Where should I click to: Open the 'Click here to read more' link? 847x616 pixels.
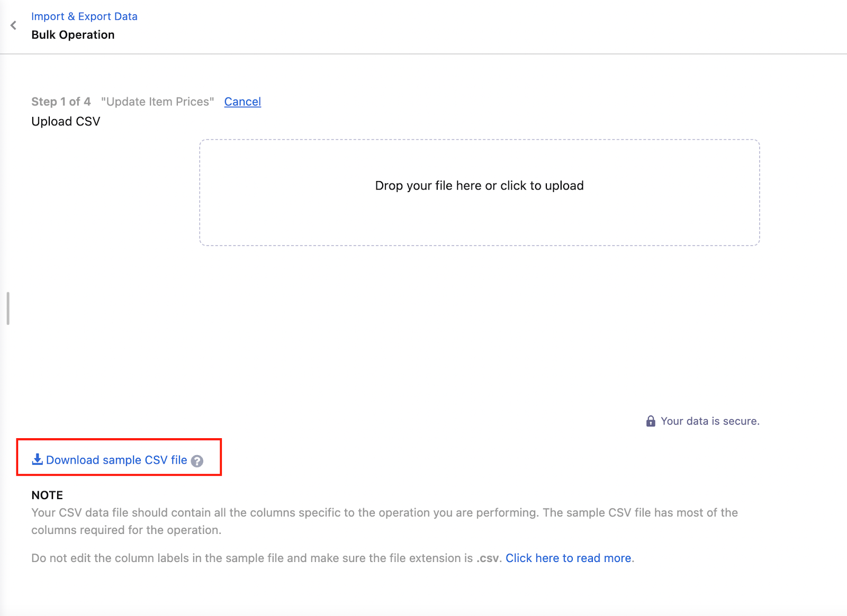coord(568,558)
